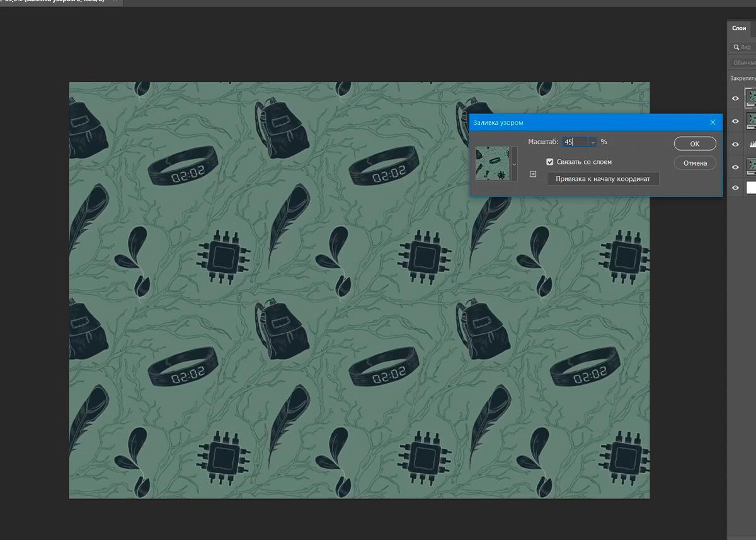This screenshot has width=756, height=540.
Task: Click the Масштаб value input field
Action: (x=575, y=142)
